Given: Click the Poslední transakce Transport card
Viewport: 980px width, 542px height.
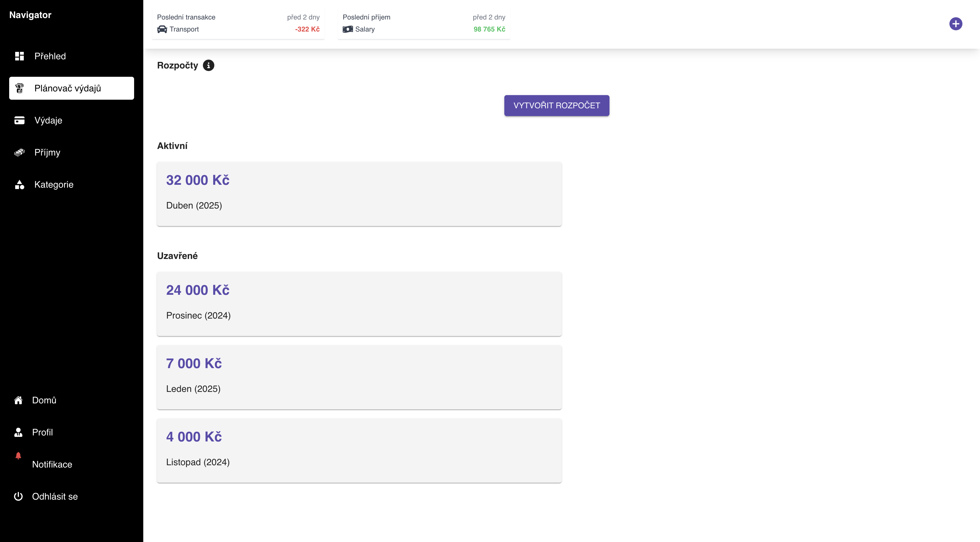Looking at the screenshot, I should (x=238, y=23).
